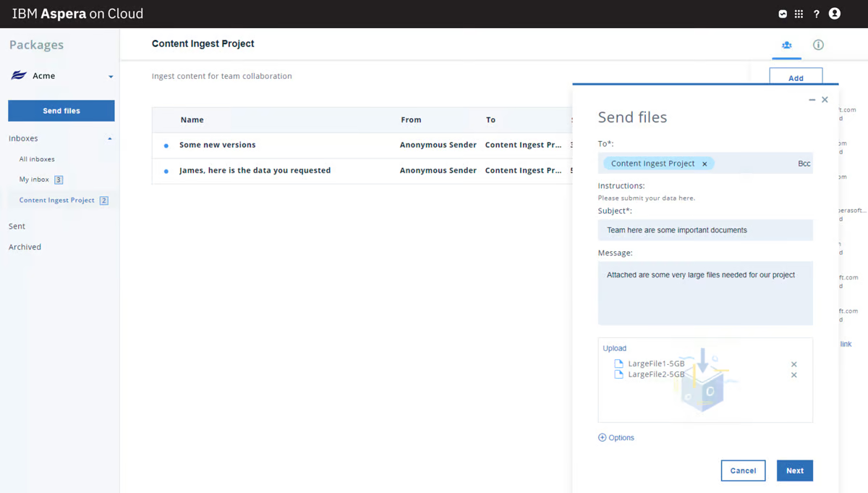Click the help question mark icon
Screen dimensions: 868x493
(x=817, y=13)
